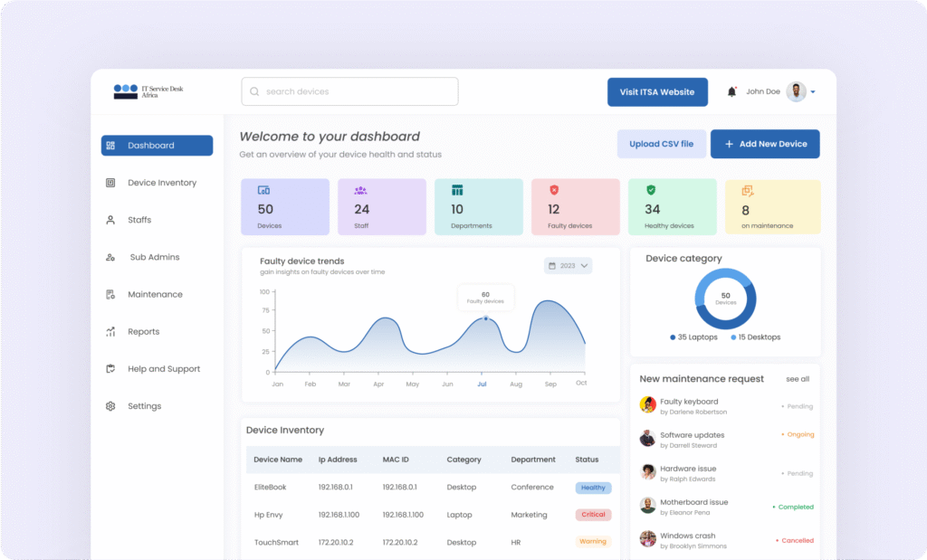The height and width of the screenshot is (560, 927).
Task: Click the Sub Admins sidebar icon
Action: click(110, 258)
